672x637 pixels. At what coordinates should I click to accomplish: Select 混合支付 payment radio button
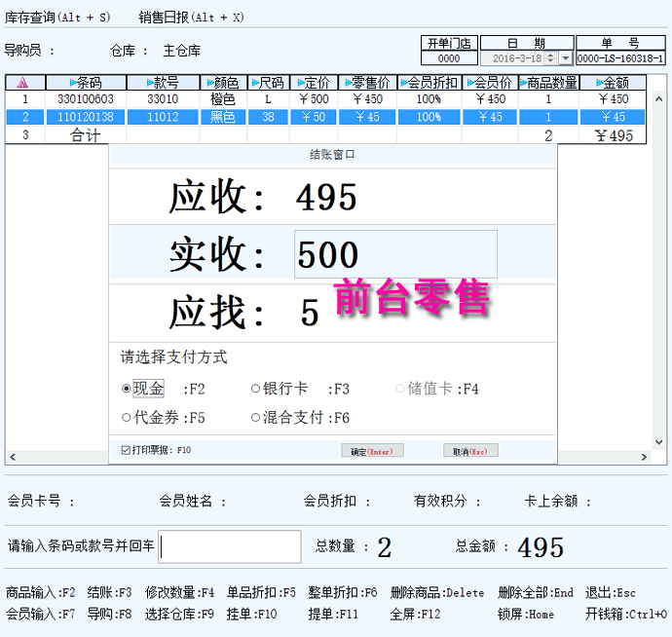pos(255,417)
